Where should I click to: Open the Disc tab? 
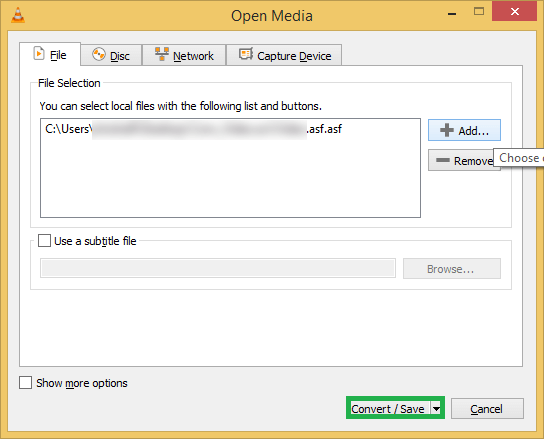(111, 55)
